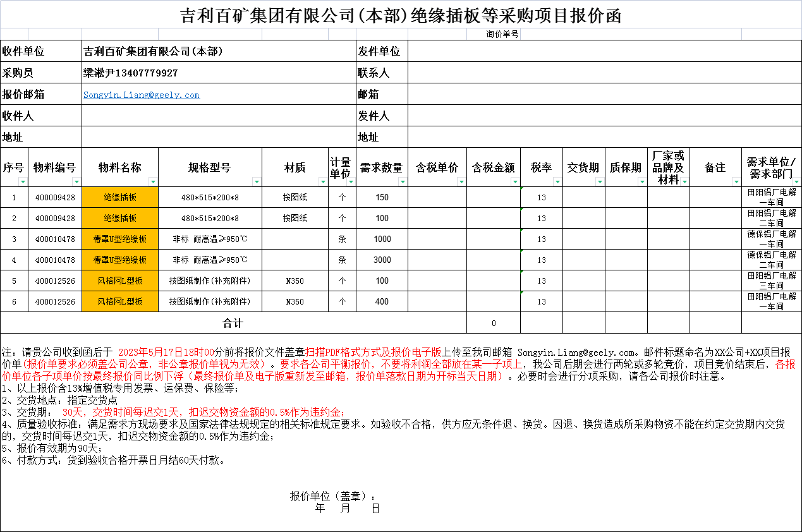Open the Songyin.Liang@geely.com email link

tap(142, 95)
